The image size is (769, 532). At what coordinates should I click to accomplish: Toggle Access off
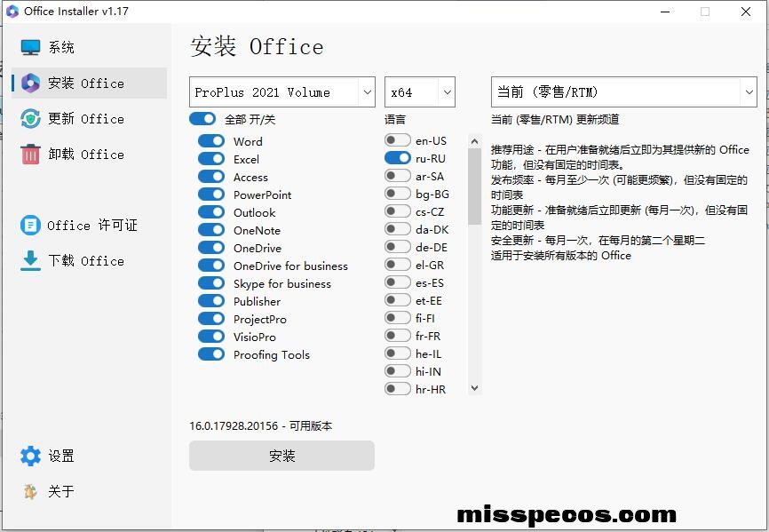click(211, 176)
